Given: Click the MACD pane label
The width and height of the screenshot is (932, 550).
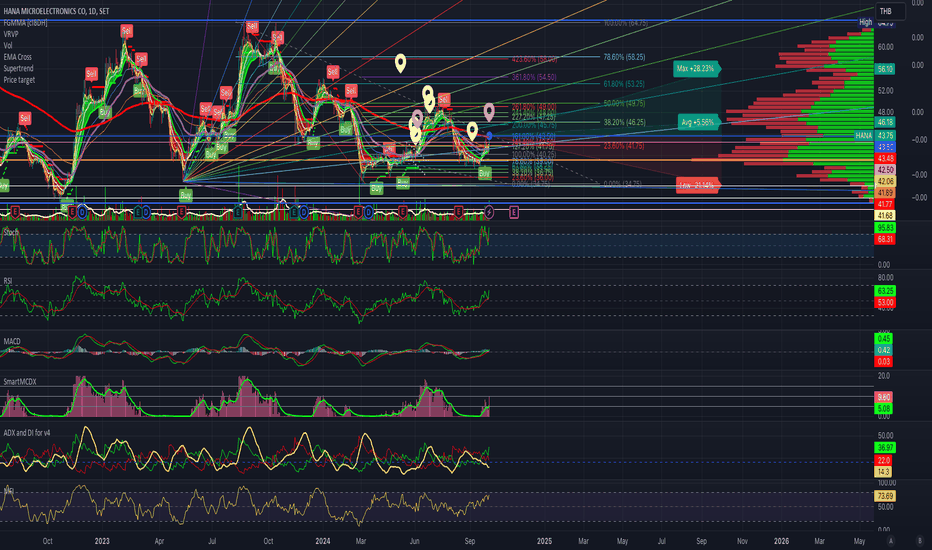Looking at the screenshot, I should coord(12,341).
